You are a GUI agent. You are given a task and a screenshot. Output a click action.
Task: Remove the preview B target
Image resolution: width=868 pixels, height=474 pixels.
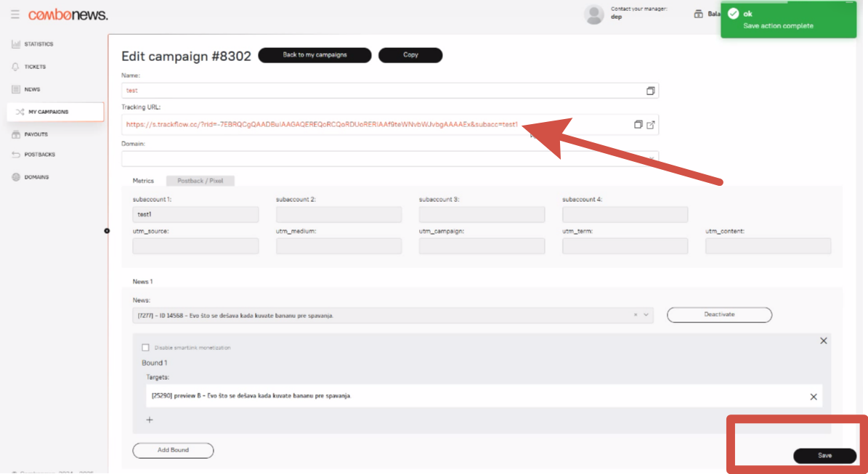click(814, 396)
